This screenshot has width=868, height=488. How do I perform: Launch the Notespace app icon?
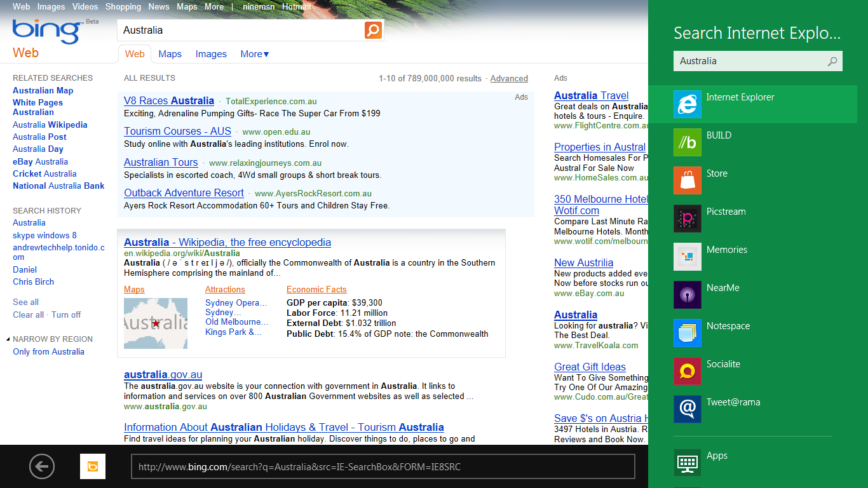click(x=688, y=333)
